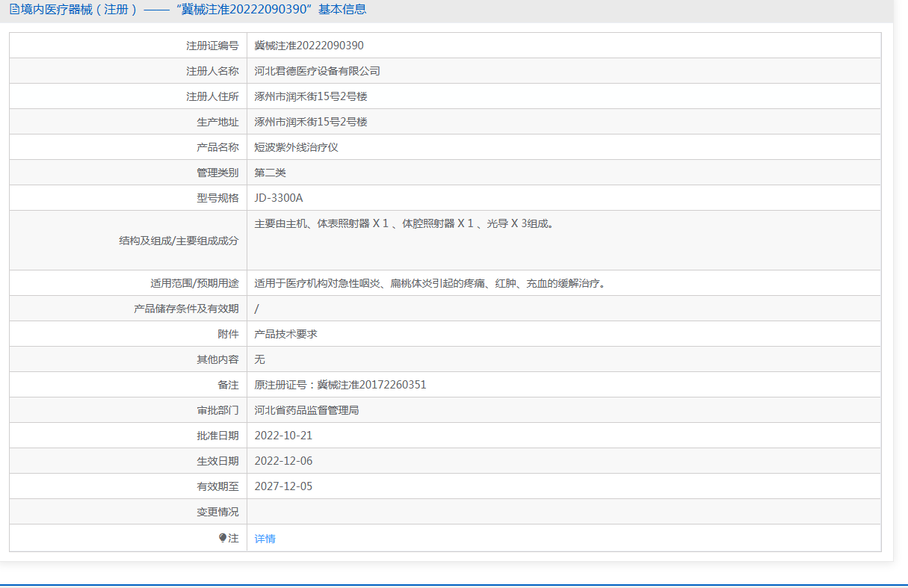
Task: Click the 产品技术要求 attachment value
Action: pos(286,334)
